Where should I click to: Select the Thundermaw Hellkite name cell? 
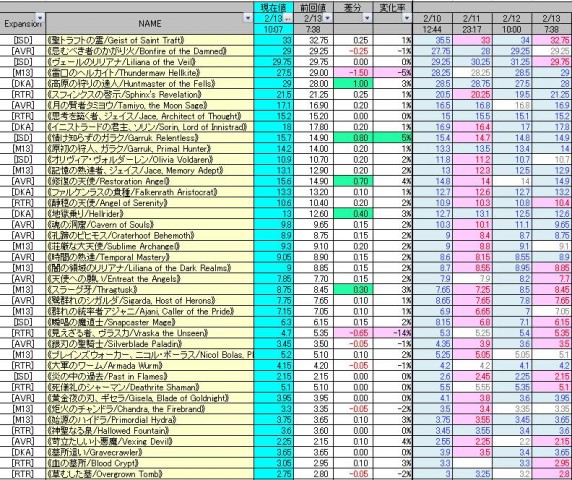pyautogui.click(x=150, y=73)
